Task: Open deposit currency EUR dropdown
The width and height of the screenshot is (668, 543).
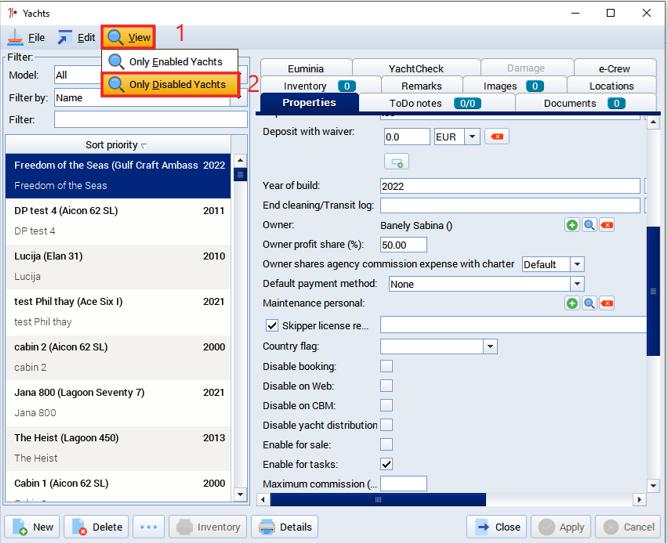Action: click(x=472, y=137)
